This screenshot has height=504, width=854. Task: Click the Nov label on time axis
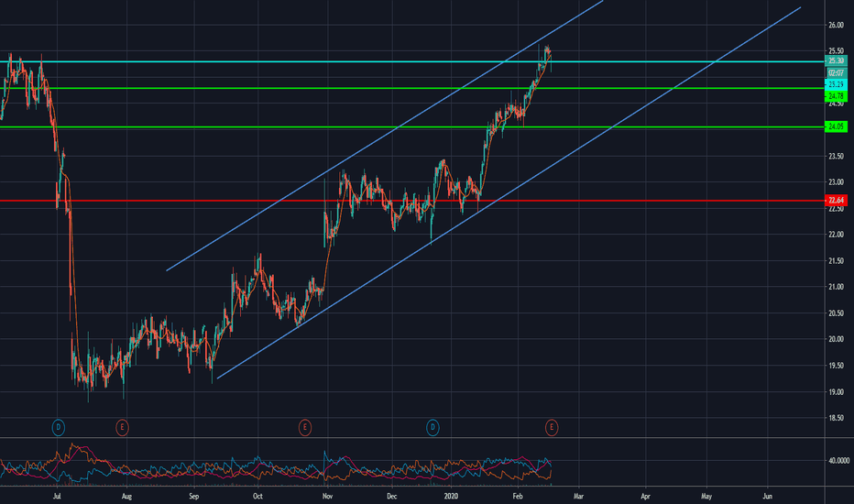point(327,497)
